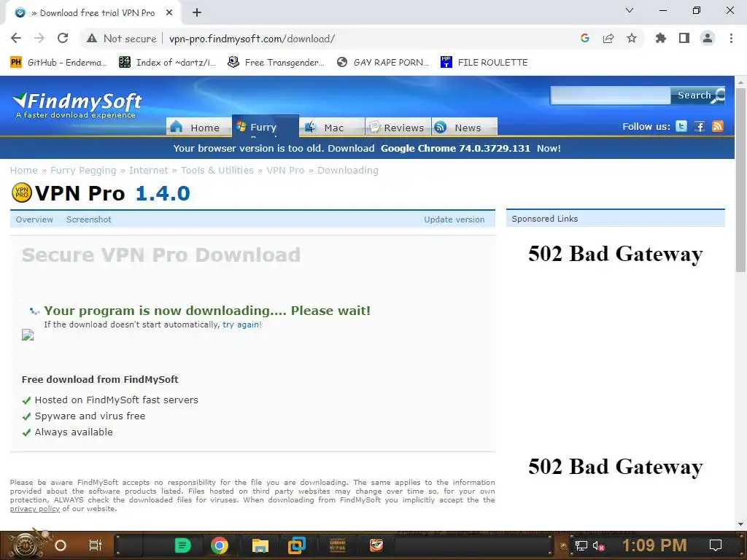747x560 pixels.
Task: Open the GitHub - Enderma... bookmark
Action: [x=58, y=63]
